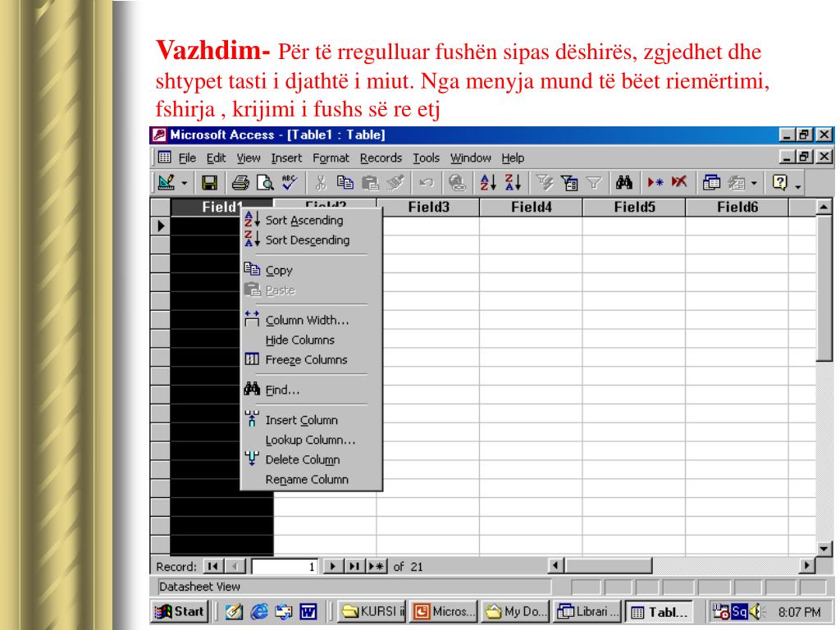Click the new record navigation button
This screenshot has height=630, width=840.
coord(376,566)
